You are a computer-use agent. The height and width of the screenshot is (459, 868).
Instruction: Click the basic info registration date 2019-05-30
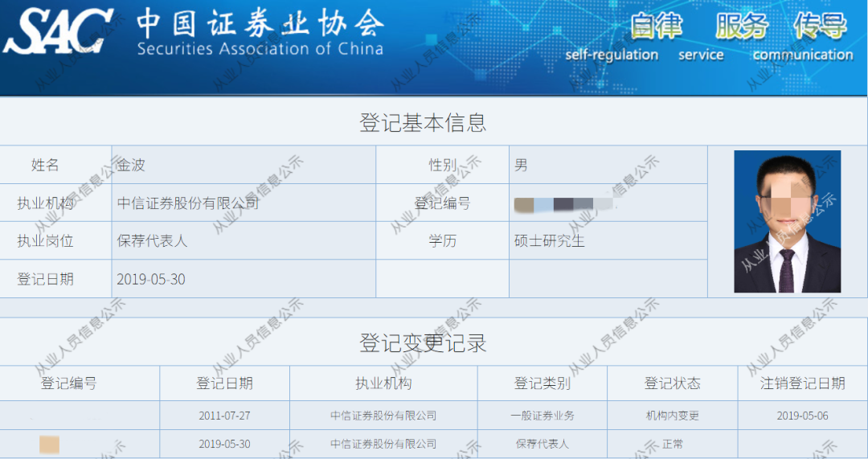151,279
